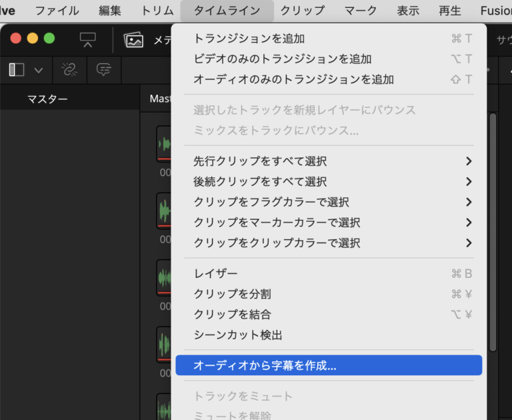Viewport: 512px width, 420px height.
Task: Select シーンカット検出 menu item
Action: pyautogui.click(x=329, y=335)
